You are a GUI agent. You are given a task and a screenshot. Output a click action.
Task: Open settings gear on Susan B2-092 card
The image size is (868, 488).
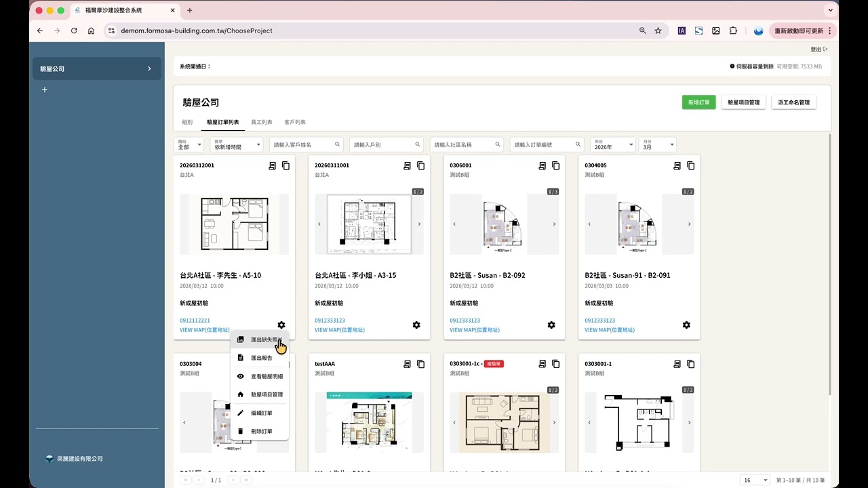551,325
